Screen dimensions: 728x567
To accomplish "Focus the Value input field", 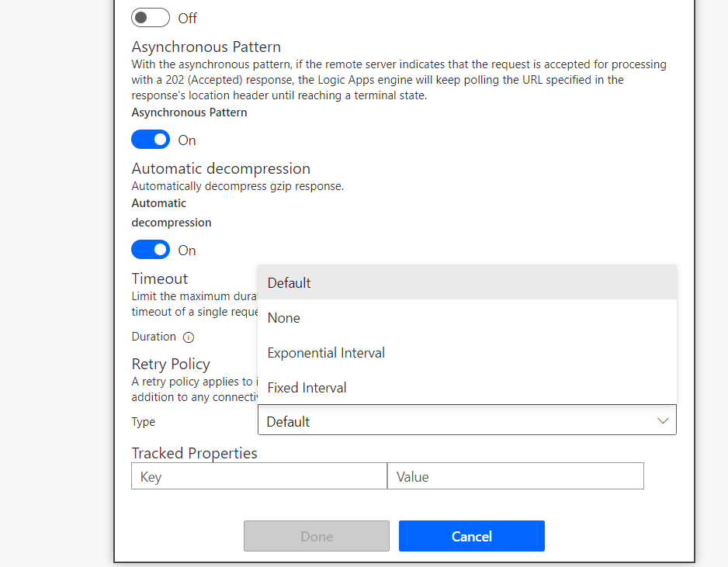I will pos(515,475).
